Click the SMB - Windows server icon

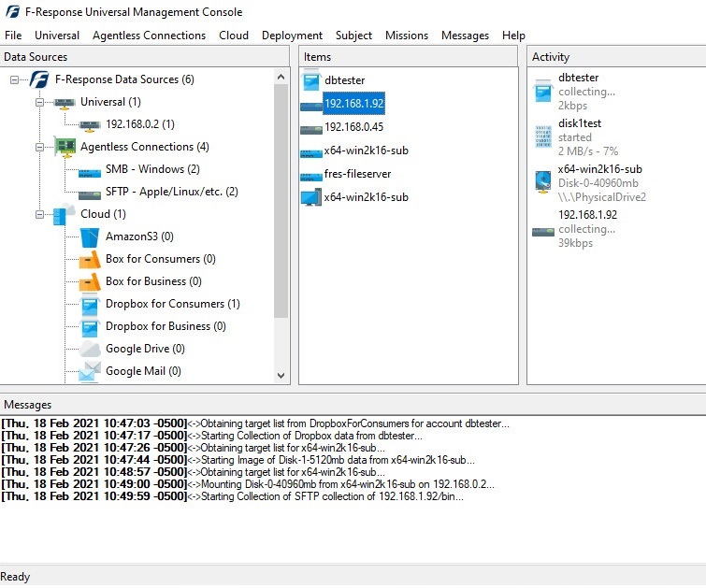(90, 173)
